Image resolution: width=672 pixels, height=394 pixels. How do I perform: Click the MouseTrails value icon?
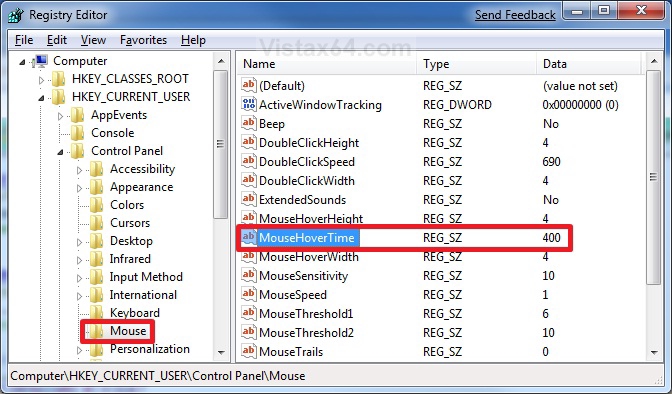pos(249,351)
